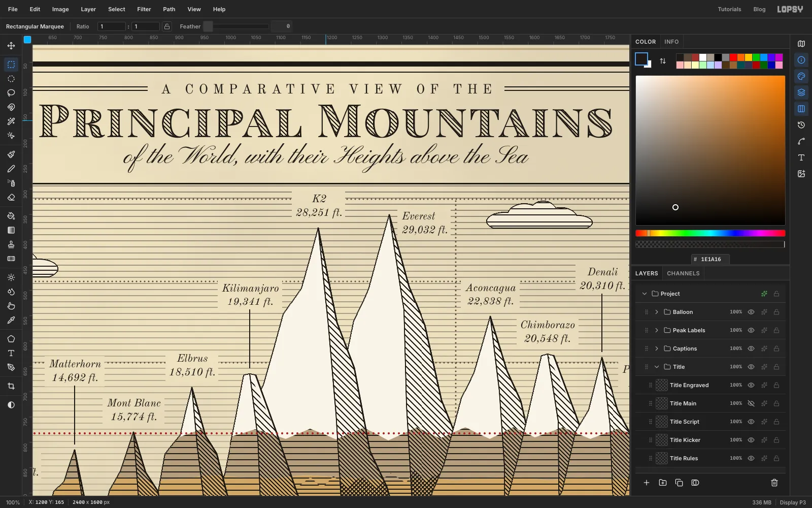Show the Title Main layer
Image resolution: width=812 pixels, height=508 pixels.
coord(751,403)
